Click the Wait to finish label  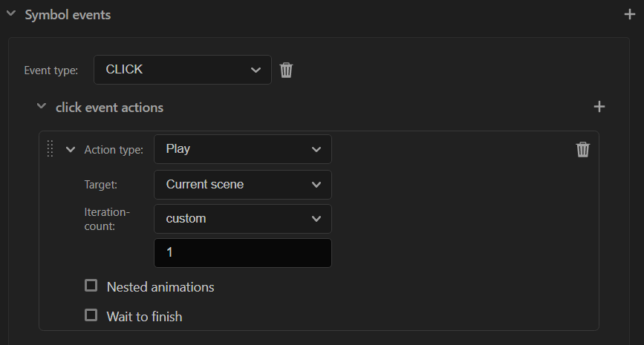[144, 317]
